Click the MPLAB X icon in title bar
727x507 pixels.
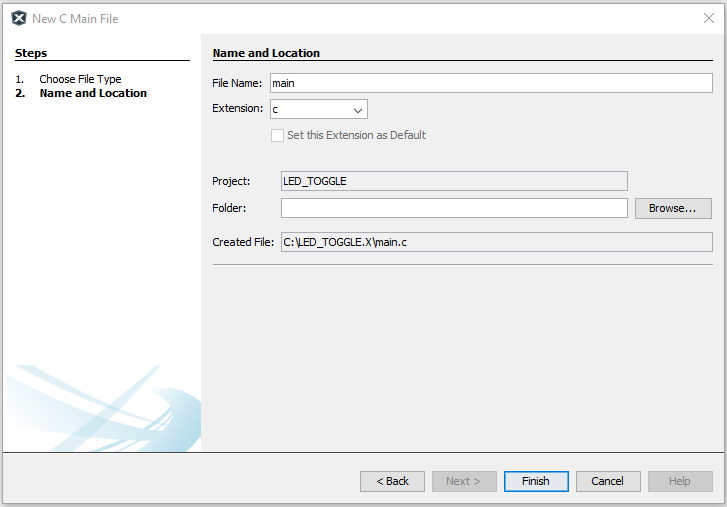[18, 18]
